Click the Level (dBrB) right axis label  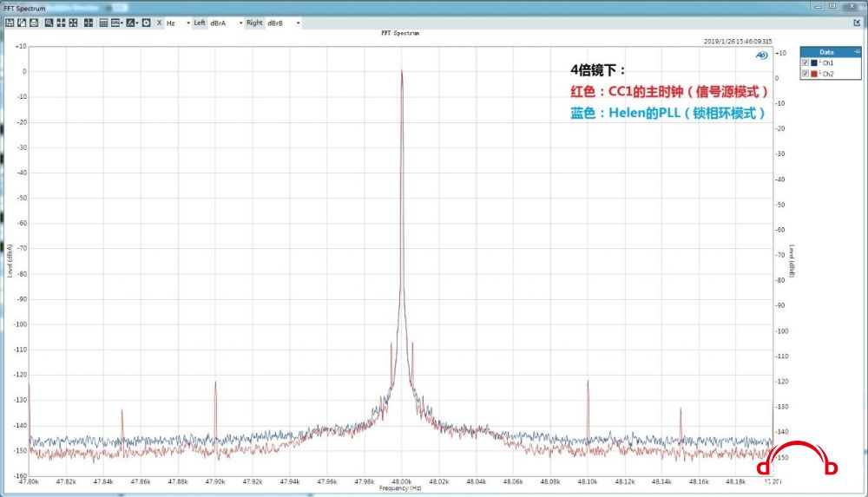(792, 261)
